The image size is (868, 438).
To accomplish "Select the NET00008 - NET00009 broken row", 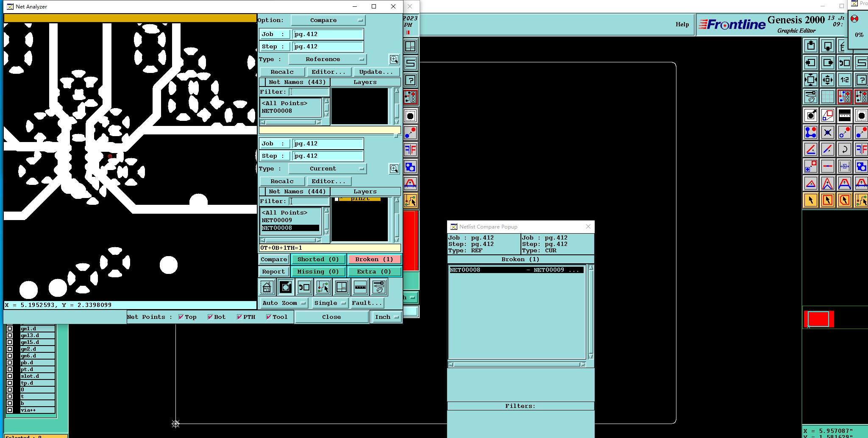I will coord(517,270).
